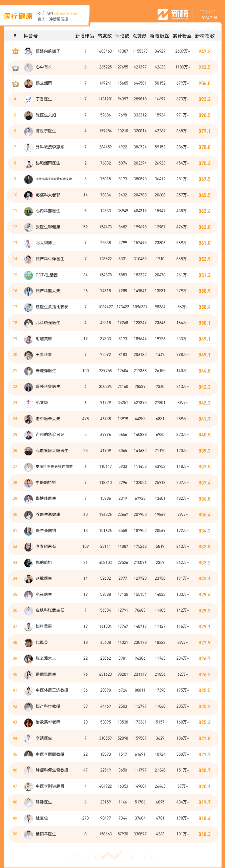Screen dimensions: 225x868
Task: Click the 新榜 logo in the header
Action: 173,14
